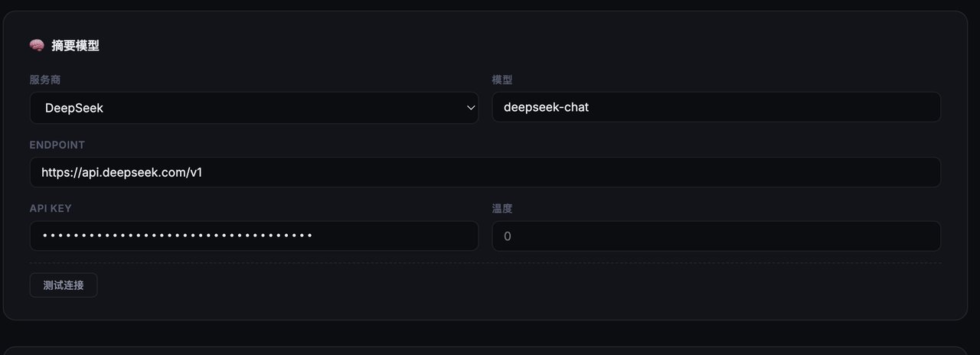Click the ENDPOINT URL input field
Image resolution: width=980 pixels, height=355 pixels.
tap(485, 172)
